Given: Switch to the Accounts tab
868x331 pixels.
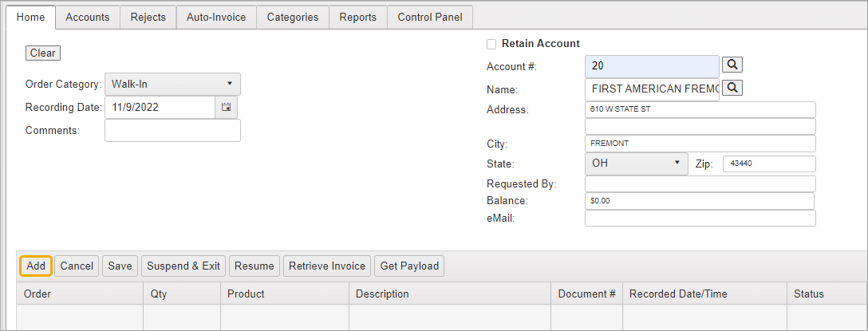Looking at the screenshot, I should click(x=88, y=17).
